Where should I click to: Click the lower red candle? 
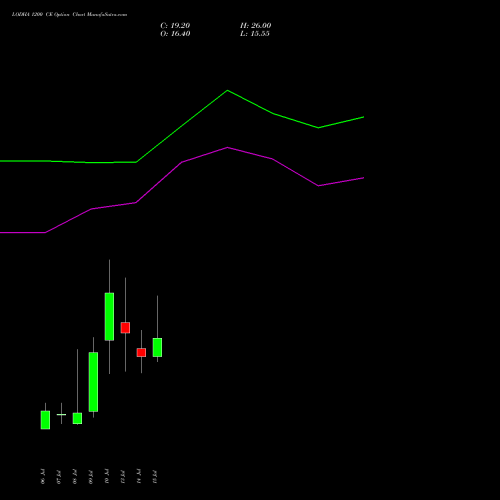pos(141,353)
